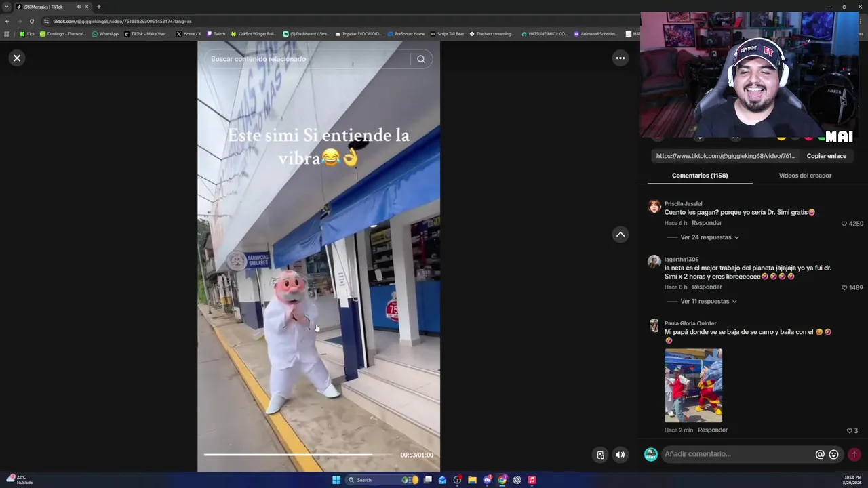
Task: Open the weather widget showing 22°C
Action: click(19, 479)
